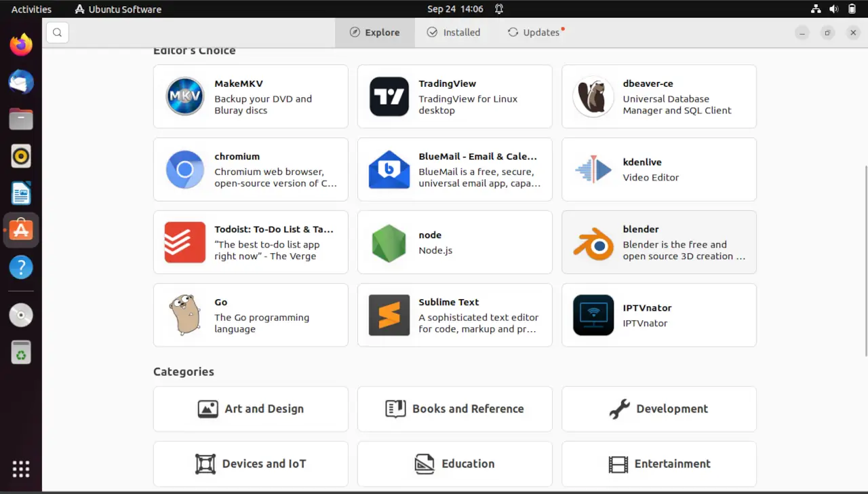This screenshot has height=494, width=868.
Task: Open Rhythmbox from the dock
Action: click(x=21, y=157)
